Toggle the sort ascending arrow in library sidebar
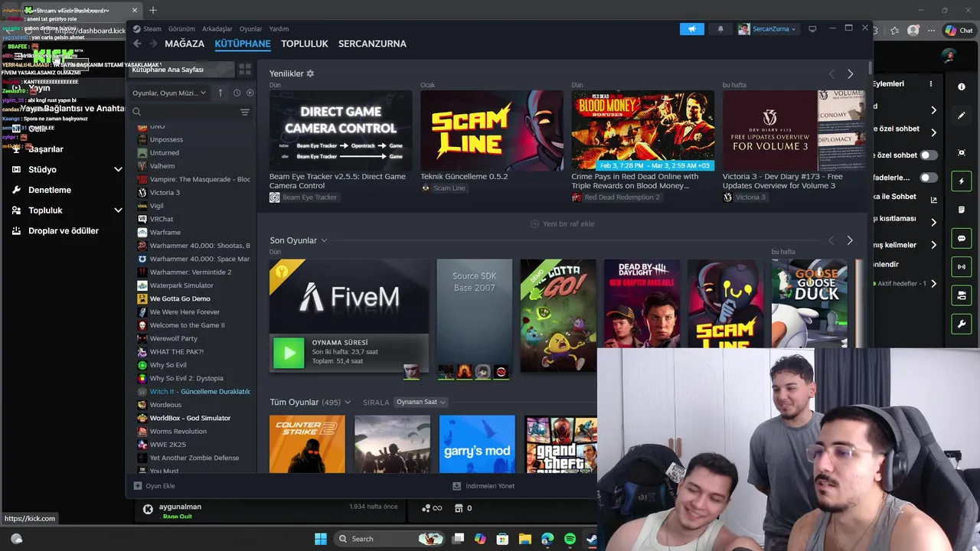Screen dimensions: 980x551 pos(220,93)
